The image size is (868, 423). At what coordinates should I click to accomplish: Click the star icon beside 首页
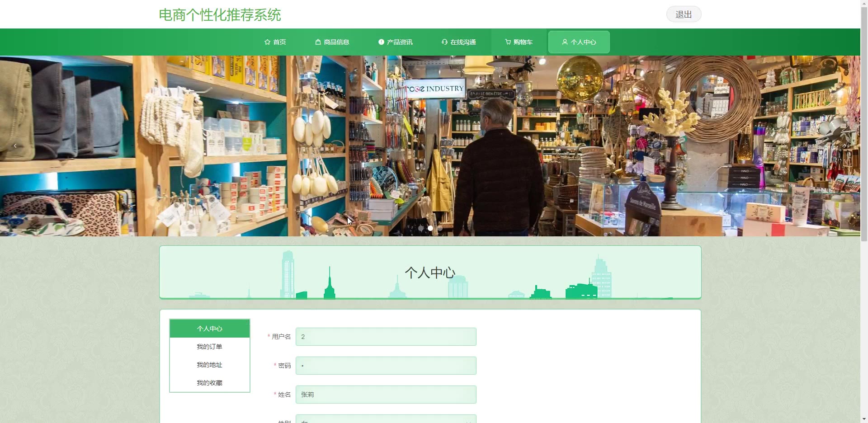267,42
